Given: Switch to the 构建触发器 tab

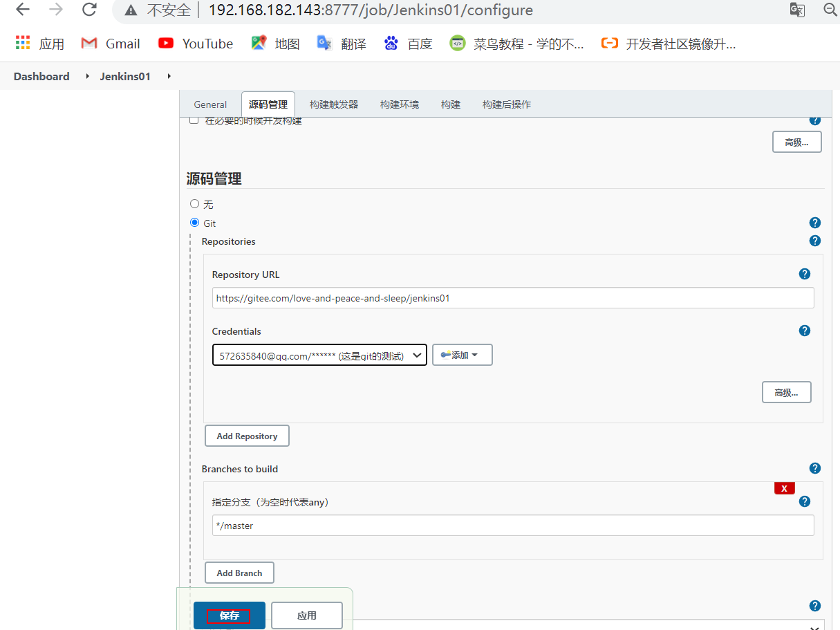Looking at the screenshot, I should [333, 104].
